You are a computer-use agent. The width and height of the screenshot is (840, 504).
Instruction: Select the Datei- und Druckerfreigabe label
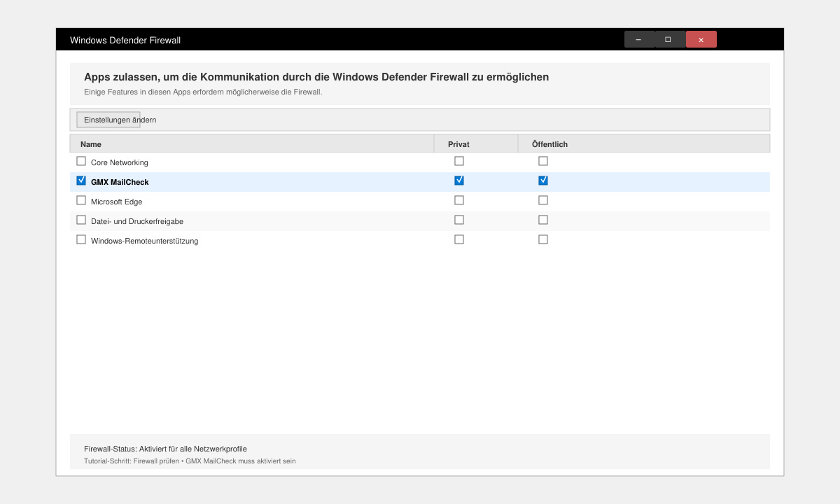(x=137, y=221)
